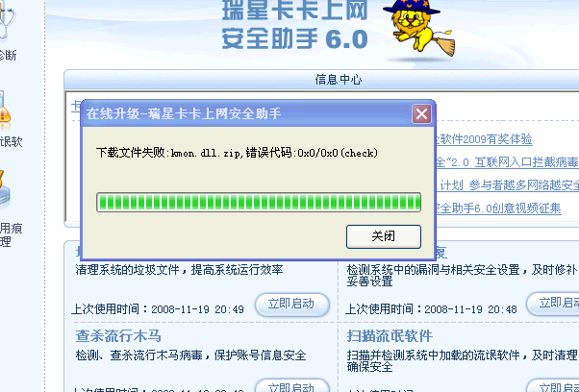
Task: Click the dialog title 在线升级-瑞星卡卡上网安全助手
Action: [x=184, y=113]
